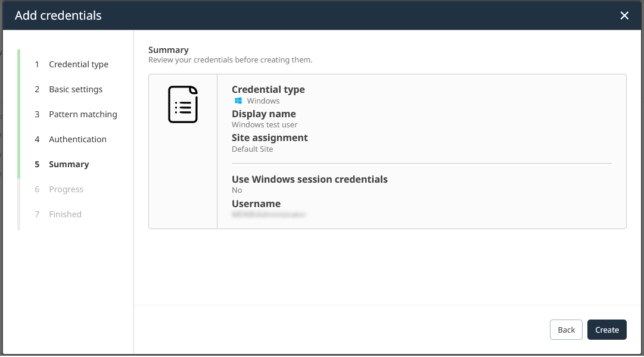
Task: Create the credentials with Create button
Action: 606,330
